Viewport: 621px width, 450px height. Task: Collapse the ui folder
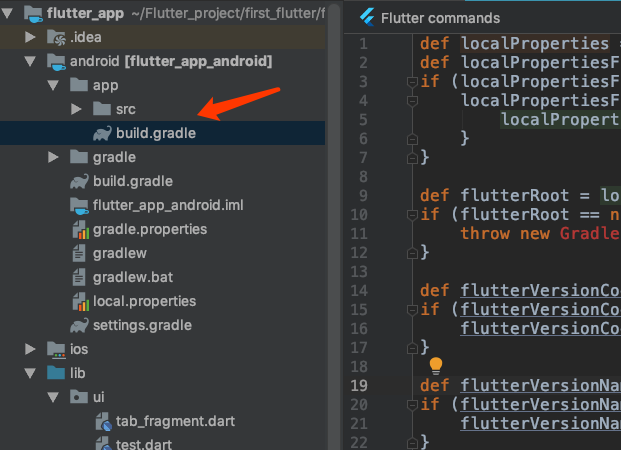53,397
